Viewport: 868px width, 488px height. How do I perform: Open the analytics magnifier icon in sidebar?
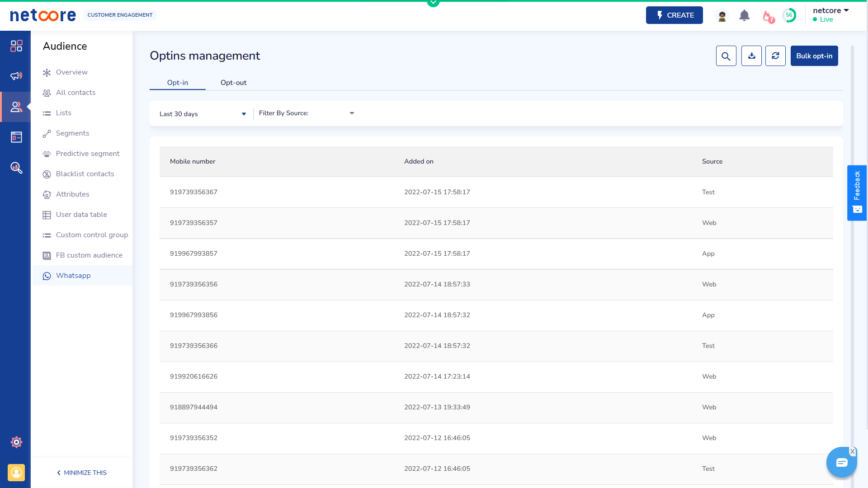pyautogui.click(x=16, y=168)
